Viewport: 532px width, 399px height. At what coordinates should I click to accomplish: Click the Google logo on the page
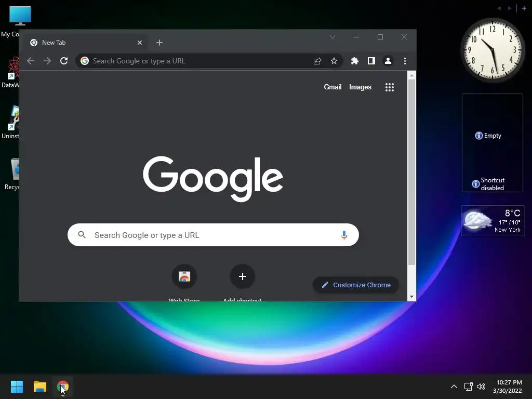[213, 179]
